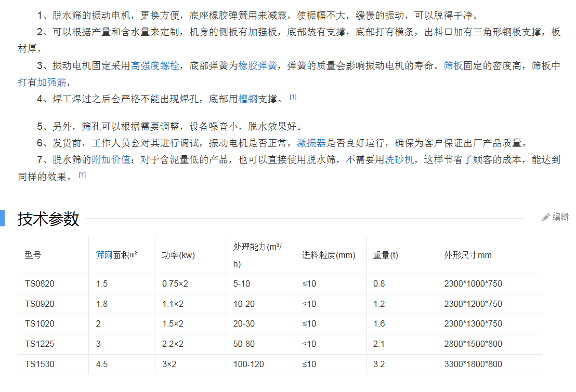Select the 2300*1000*750 dimension cell
The image size is (576, 392).
(x=473, y=284)
